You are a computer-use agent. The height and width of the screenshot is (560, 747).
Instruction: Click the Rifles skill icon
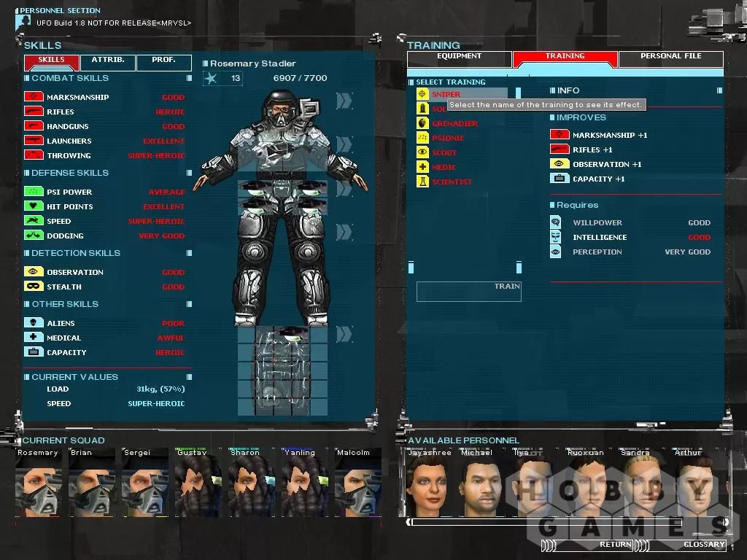tap(34, 112)
